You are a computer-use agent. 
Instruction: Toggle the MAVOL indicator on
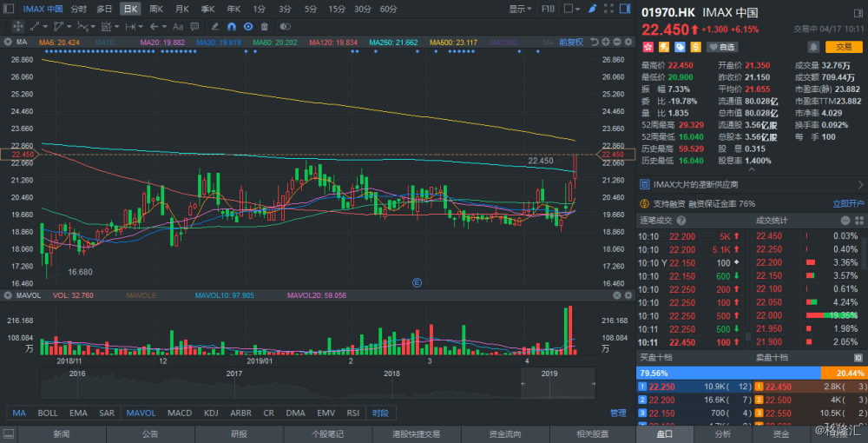click(x=141, y=413)
